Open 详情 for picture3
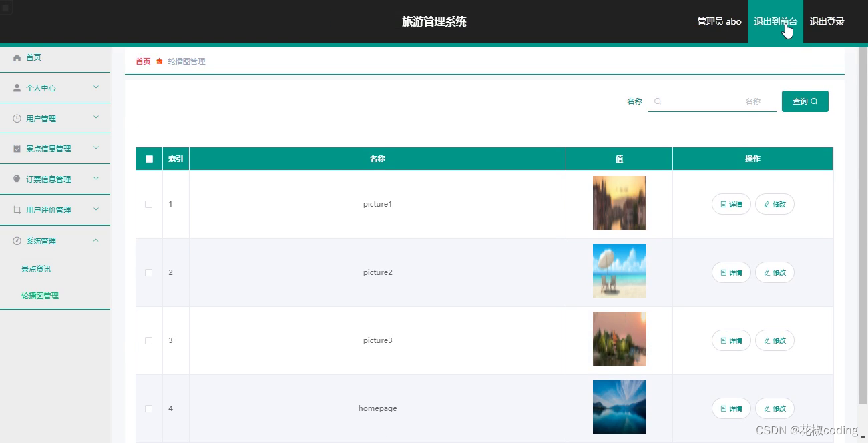 pos(731,340)
